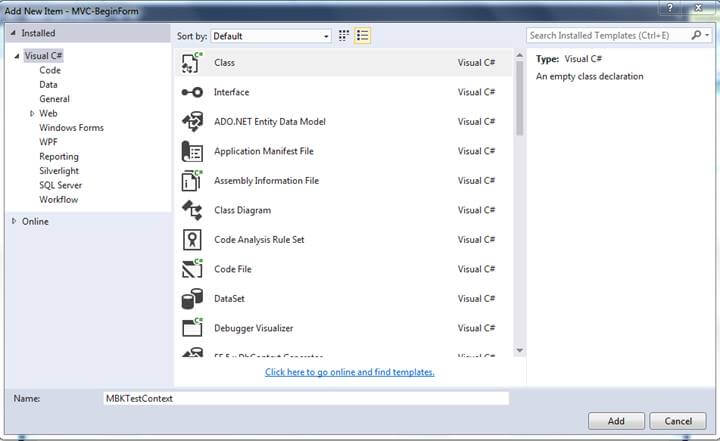
Task: Pick the Application Manifest File icon
Action: tap(192, 151)
